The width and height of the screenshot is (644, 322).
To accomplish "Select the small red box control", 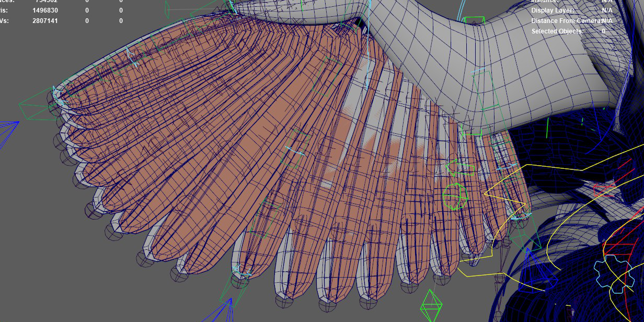I will click(604, 189).
